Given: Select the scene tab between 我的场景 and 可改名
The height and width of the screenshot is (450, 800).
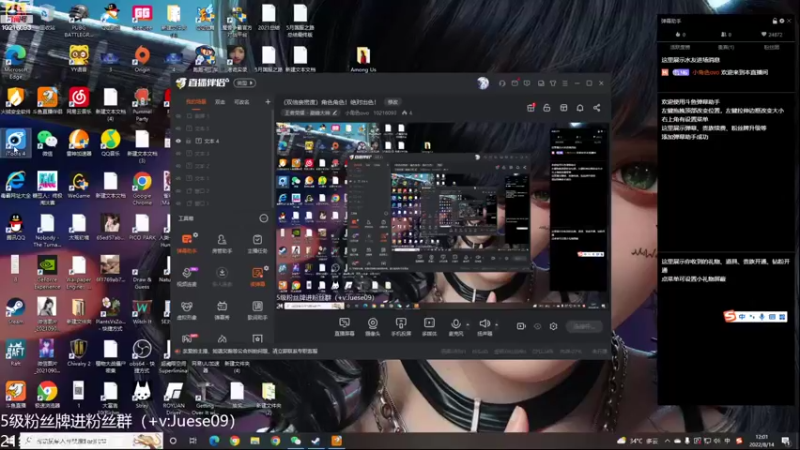Looking at the screenshot, I should tap(220, 102).
